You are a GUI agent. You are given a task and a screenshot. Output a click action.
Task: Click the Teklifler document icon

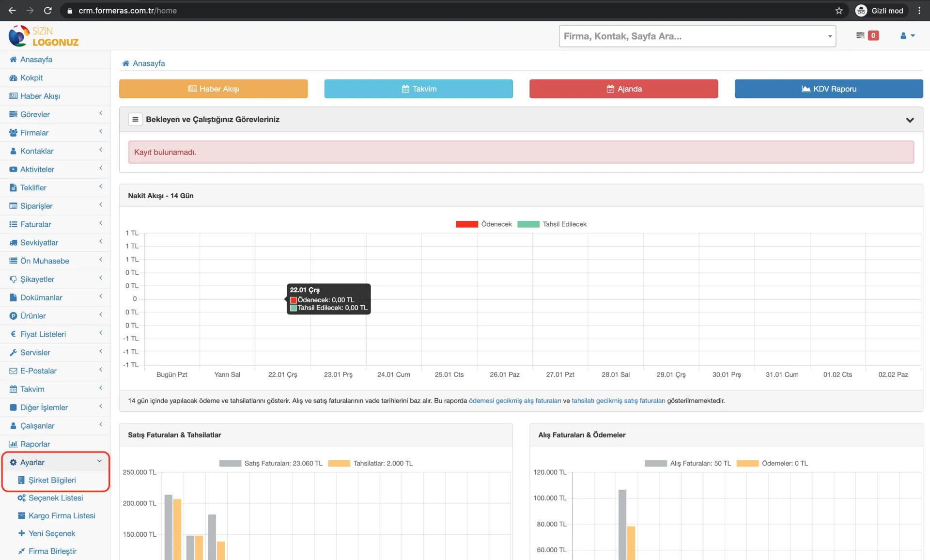tap(13, 187)
